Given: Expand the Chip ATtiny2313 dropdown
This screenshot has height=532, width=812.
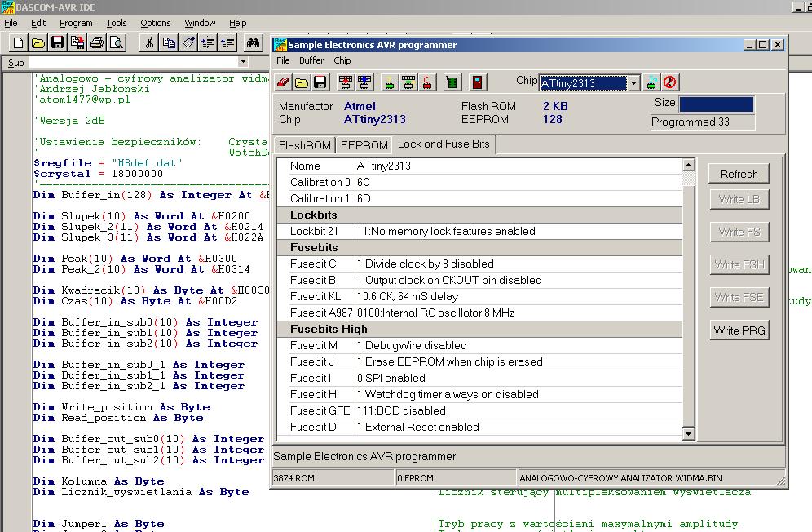Looking at the screenshot, I should click(x=633, y=83).
